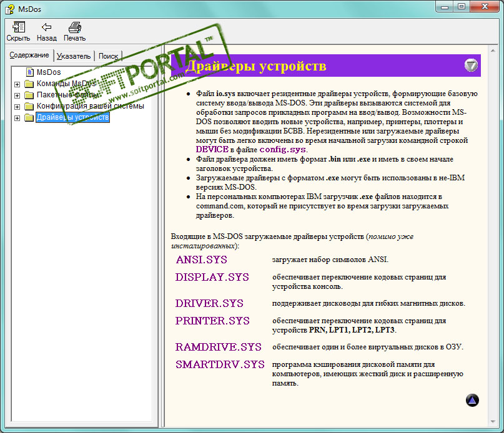Viewport: 504px width, 433px height.
Task: Jump to top with the round up-arrow icon
Action: [472, 400]
